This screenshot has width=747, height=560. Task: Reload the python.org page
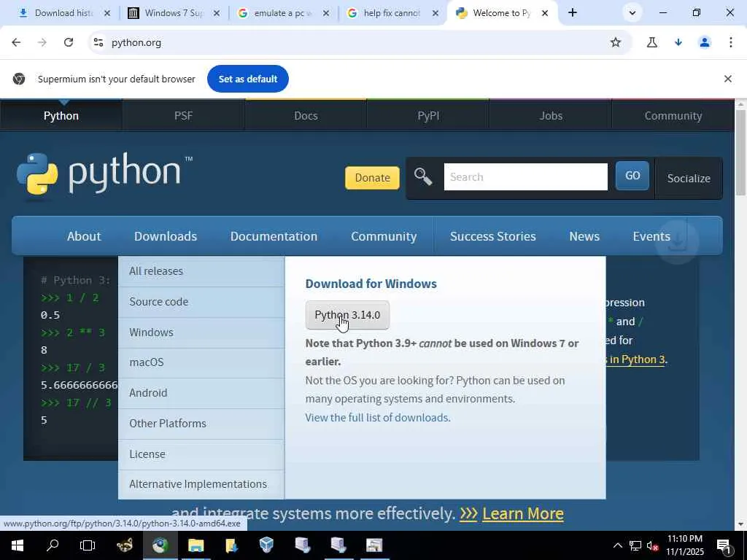[69, 42]
